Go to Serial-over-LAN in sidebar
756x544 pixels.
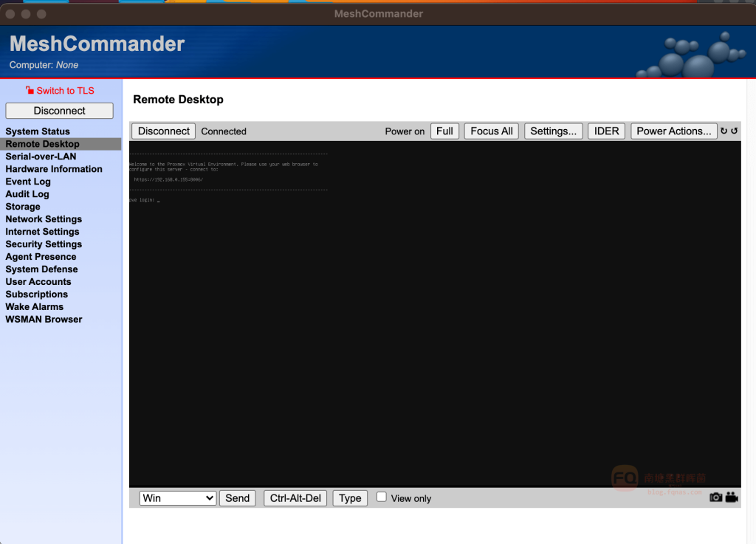41,156
